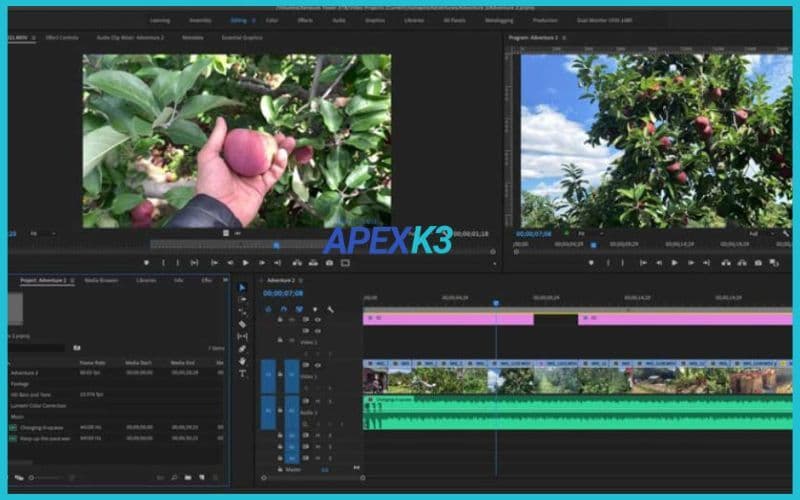
Task: Toggle the timeline Snap magnet button
Action: pos(283,309)
